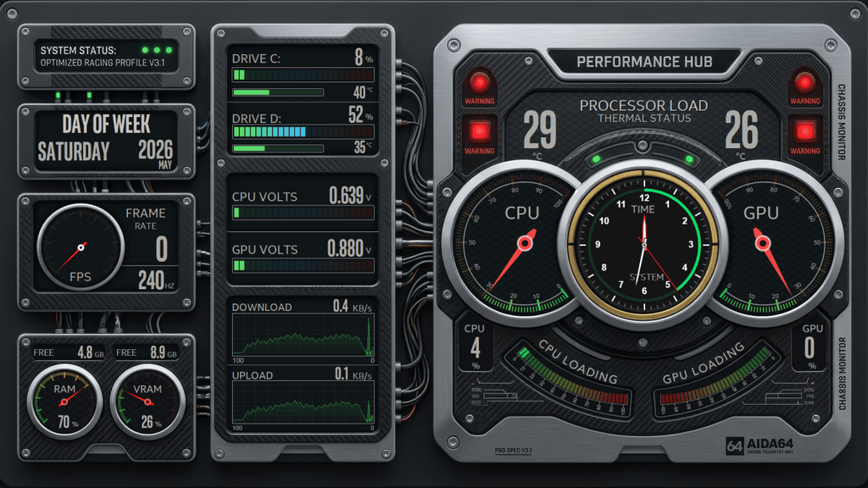The image size is (868, 488).
Task: Click the 0.639 V CPU voltage value
Action: coord(350,196)
